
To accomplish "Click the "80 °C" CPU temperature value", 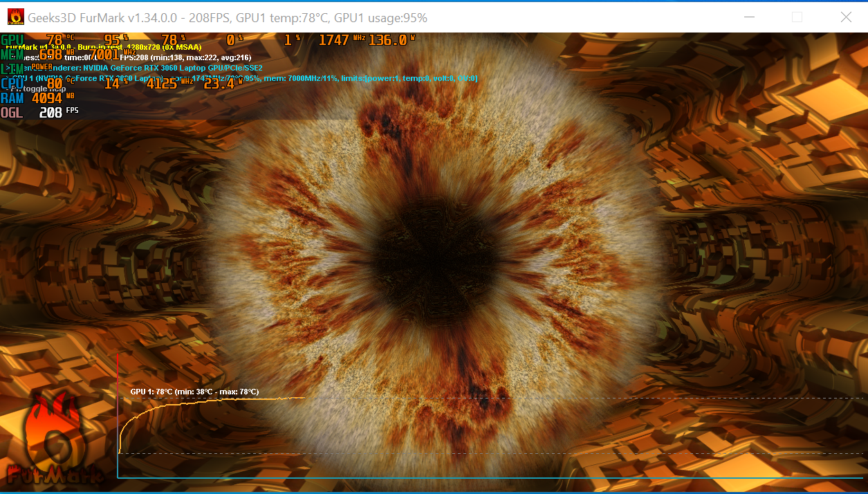I will click(x=61, y=84).
